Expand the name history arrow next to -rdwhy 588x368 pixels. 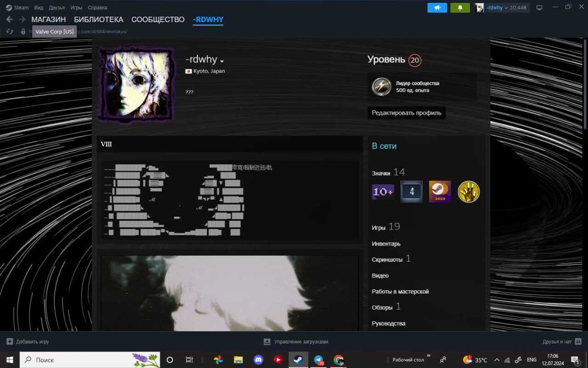pyautogui.click(x=222, y=61)
